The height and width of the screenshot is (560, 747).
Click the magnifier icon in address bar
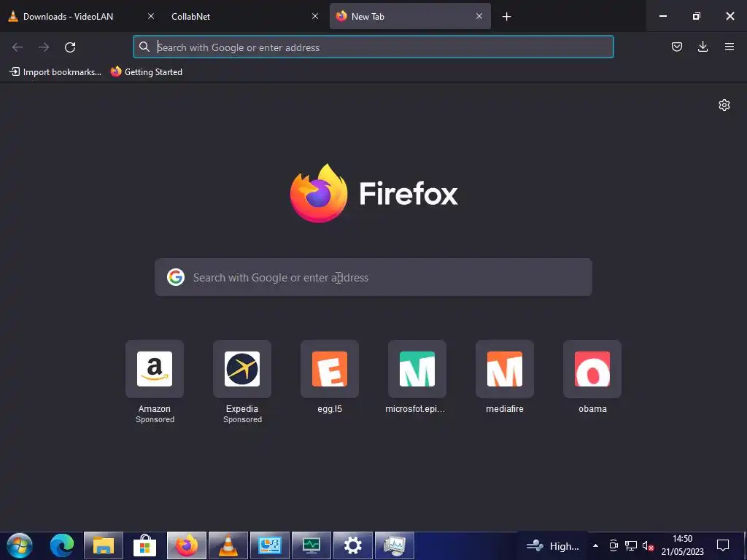pos(144,47)
